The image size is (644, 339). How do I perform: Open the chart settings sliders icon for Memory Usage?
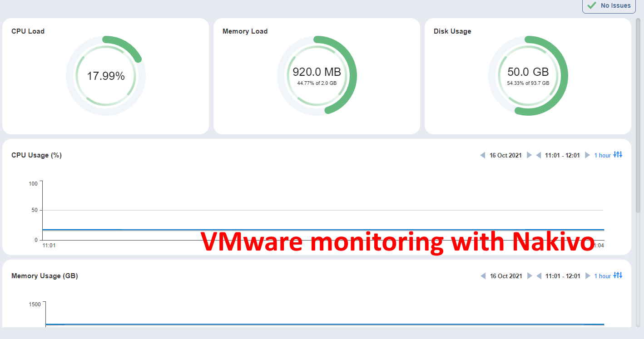point(618,275)
